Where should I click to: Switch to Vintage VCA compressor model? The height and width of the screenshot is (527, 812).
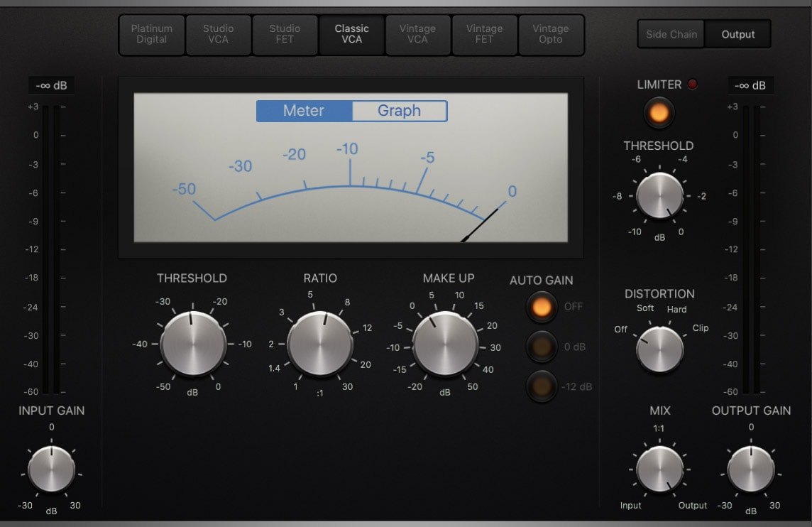pos(417,34)
